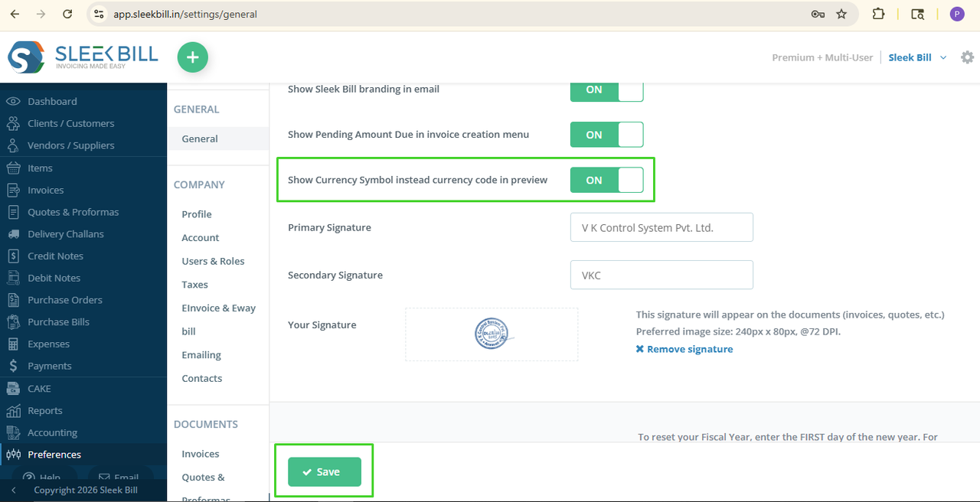Click the Quotes & Proformas icon
Viewport: 980px width, 502px height.
(x=13, y=212)
